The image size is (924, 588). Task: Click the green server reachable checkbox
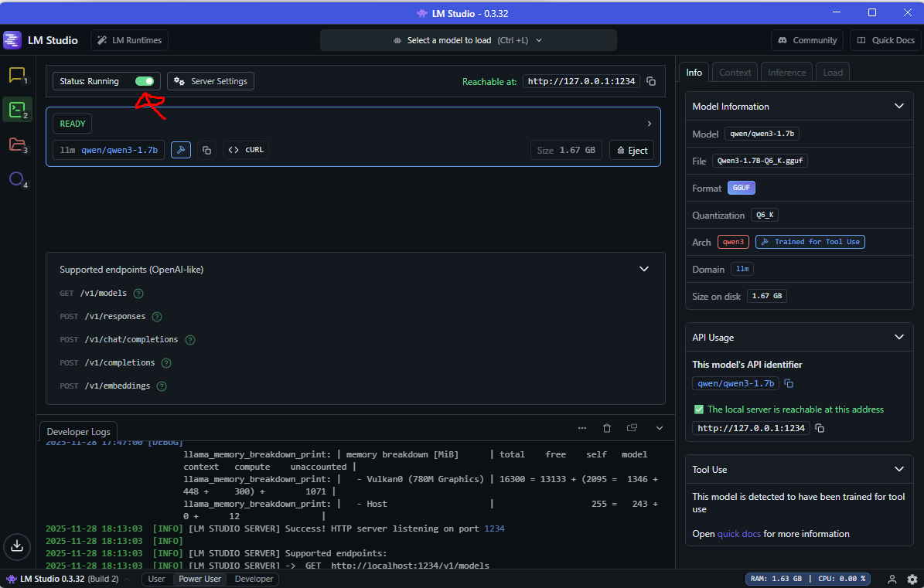coord(700,410)
